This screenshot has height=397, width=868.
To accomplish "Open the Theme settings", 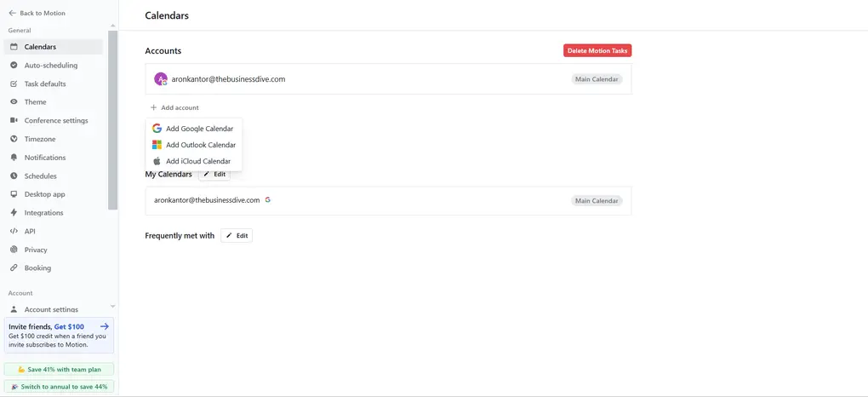I will click(x=53, y=102).
